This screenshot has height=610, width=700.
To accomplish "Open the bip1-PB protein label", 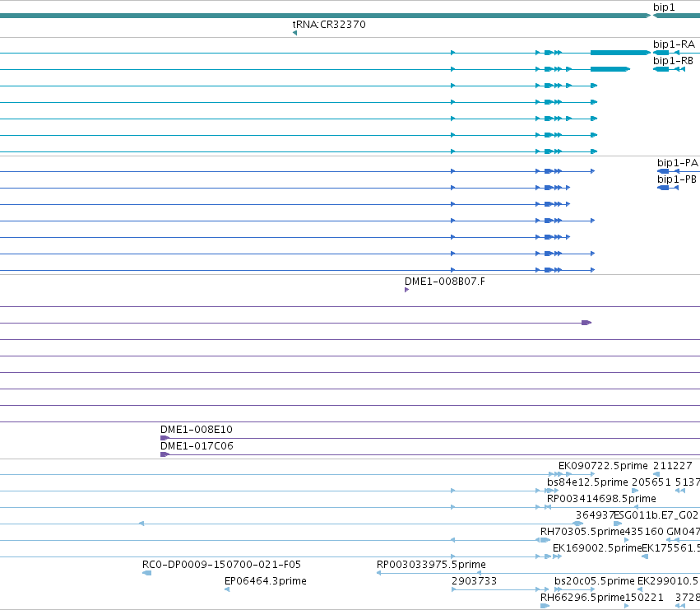I will [677, 179].
